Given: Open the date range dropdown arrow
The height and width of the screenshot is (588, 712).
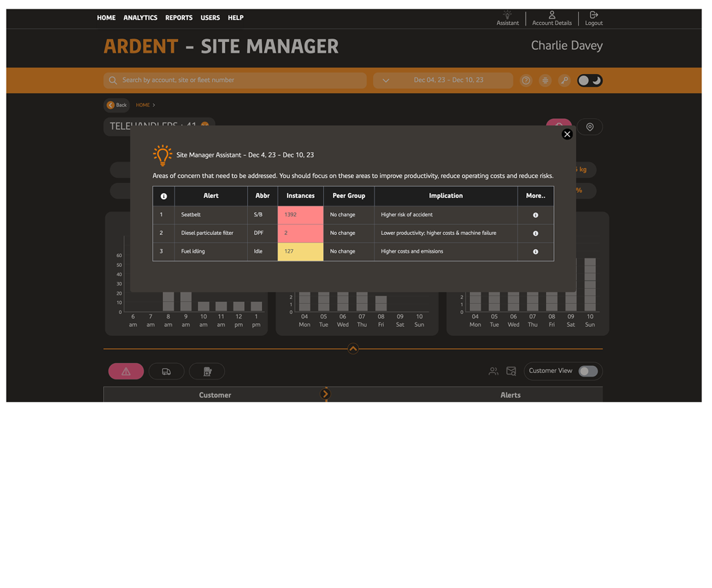Looking at the screenshot, I should [385, 80].
